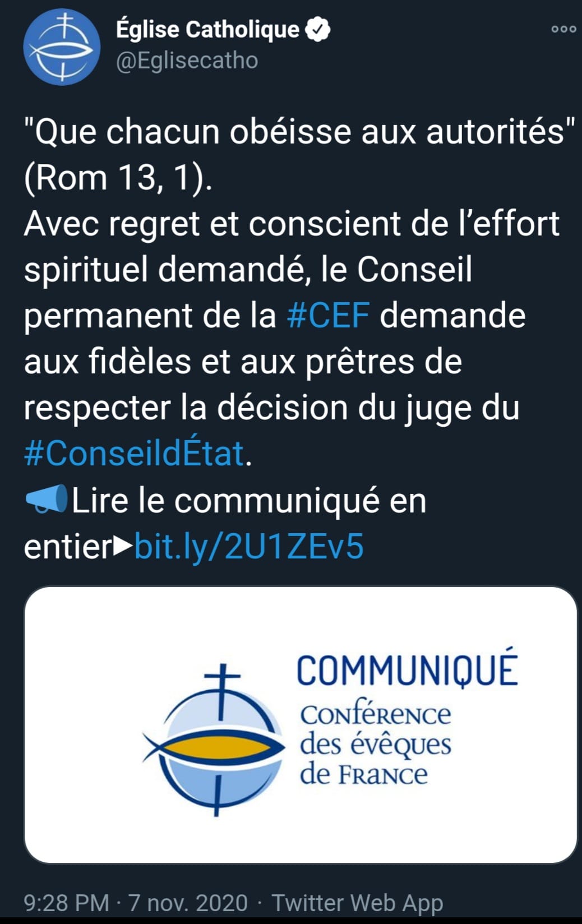Viewport: 582px width, 924px height.
Task: Click the Conférence des évêques de France text
Action: point(375,745)
